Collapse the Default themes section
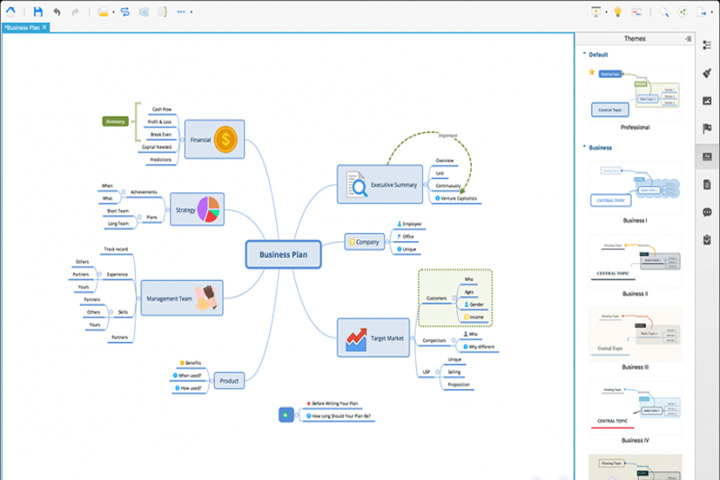Screen dimensions: 720x480 click(x=585, y=54)
